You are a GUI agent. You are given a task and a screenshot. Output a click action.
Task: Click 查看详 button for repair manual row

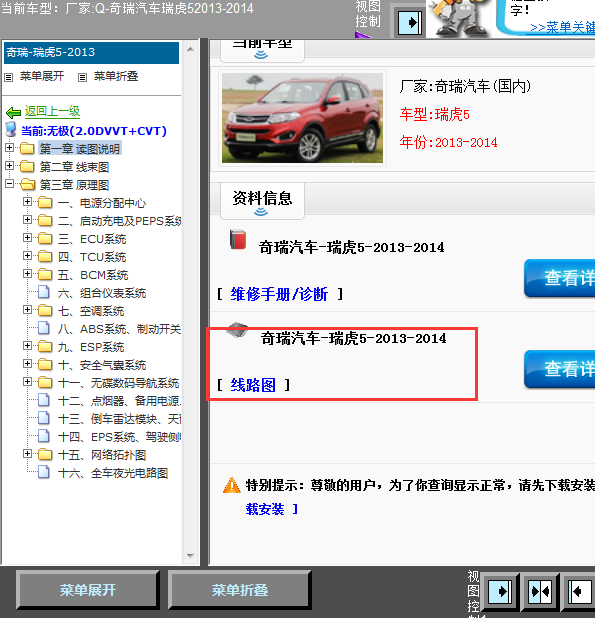click(560, 278)
